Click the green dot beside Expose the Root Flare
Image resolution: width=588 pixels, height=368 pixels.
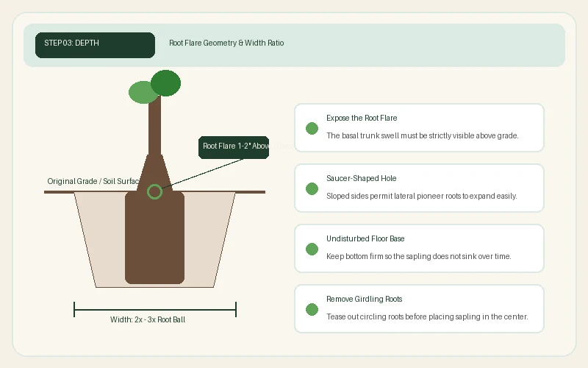tap(312, 128)
